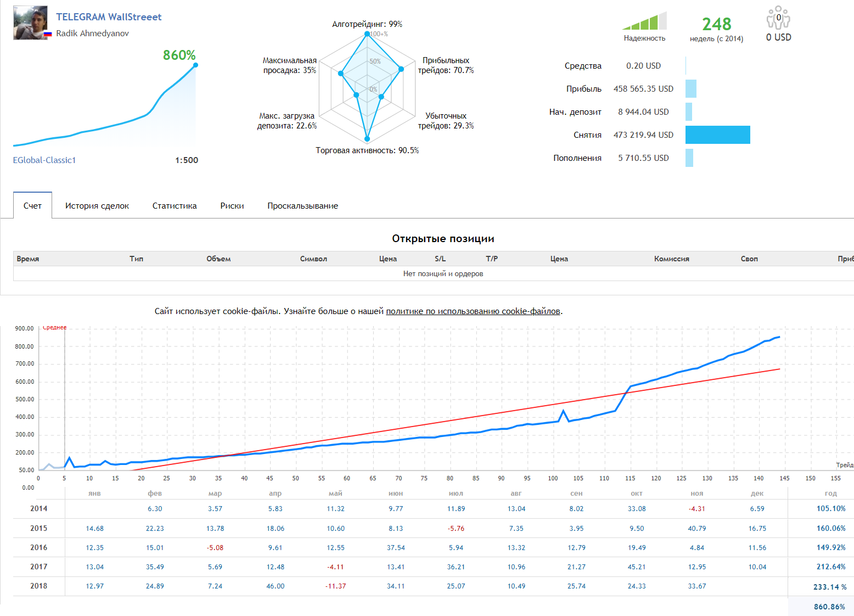Click the 46.00 April 2018 cell
854x616 pixels.
click(x=276, y=586)
